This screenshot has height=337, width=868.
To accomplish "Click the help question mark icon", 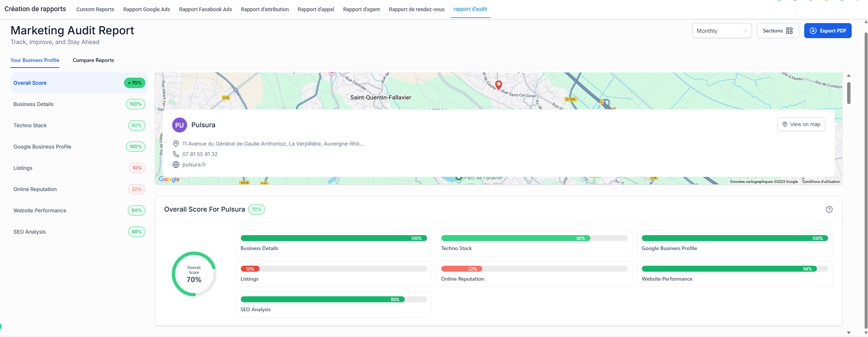I will click(829, 209).
